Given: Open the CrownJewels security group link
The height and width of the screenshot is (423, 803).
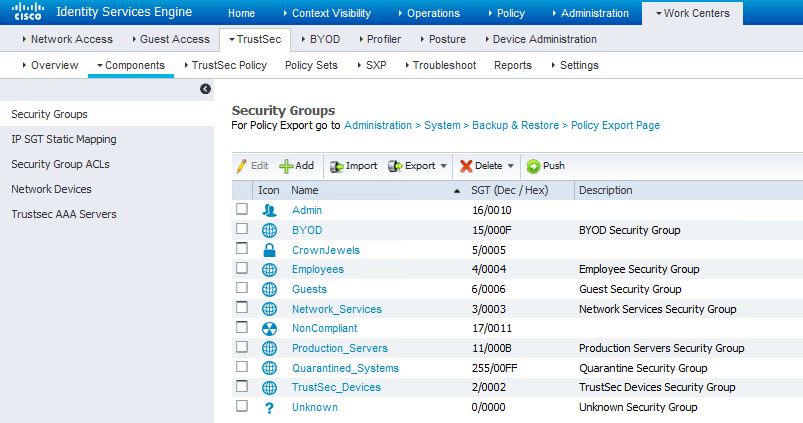Looking at the screenshot, I should coord(326,250).
